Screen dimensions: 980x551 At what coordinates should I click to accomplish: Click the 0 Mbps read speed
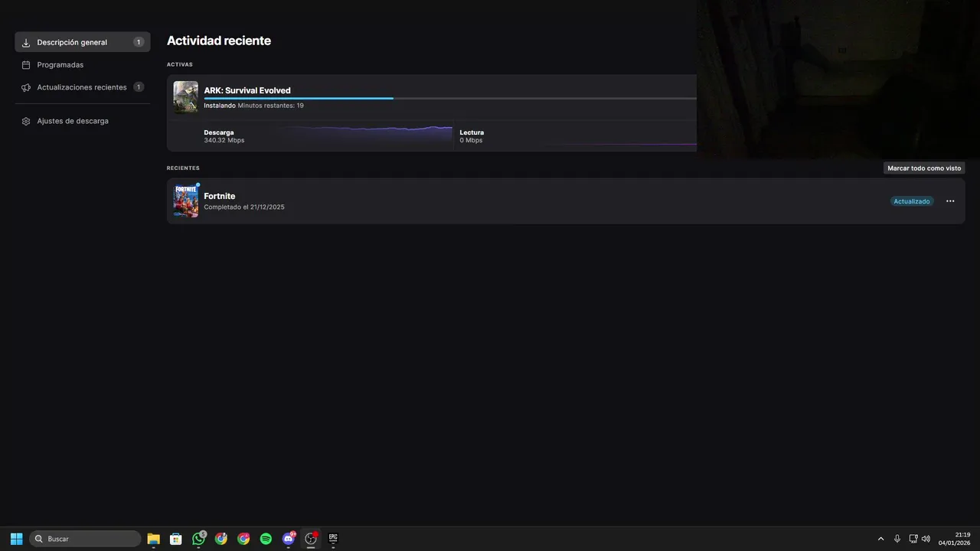pyautogui.click(x=471, y=141)
